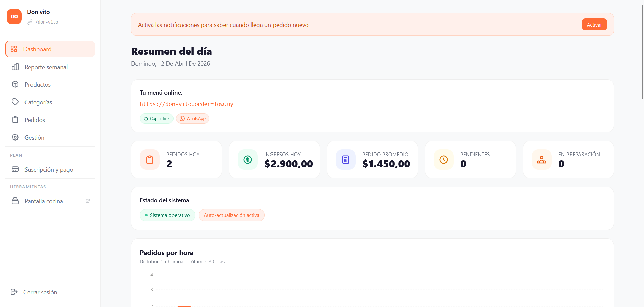The image size is (644, 307).
Task: Open Pantalla cocina tool
Action: (x=44, y=201)
